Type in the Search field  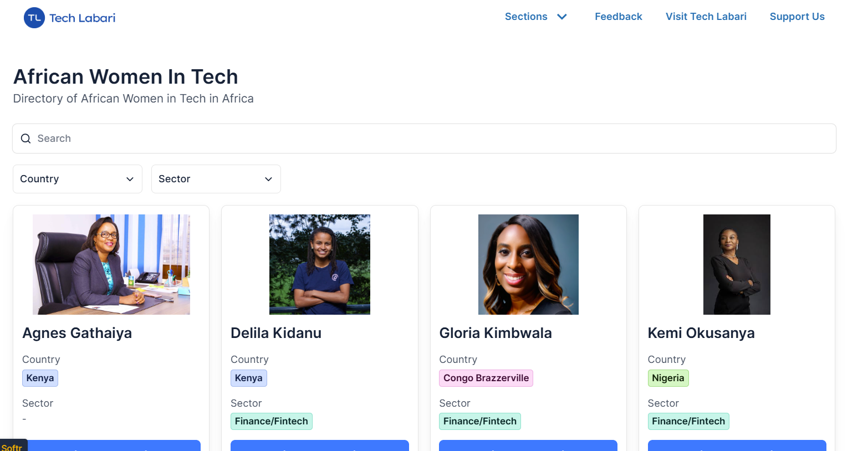click(432, 139)
